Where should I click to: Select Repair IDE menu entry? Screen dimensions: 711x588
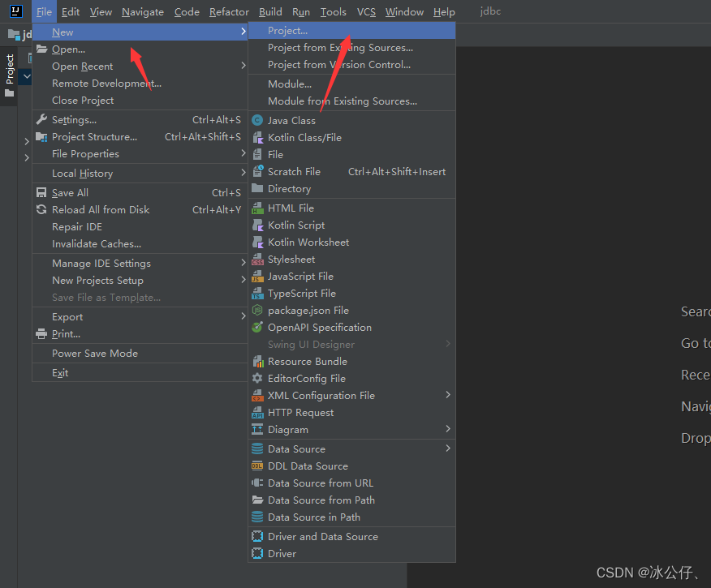pos(140,227)
